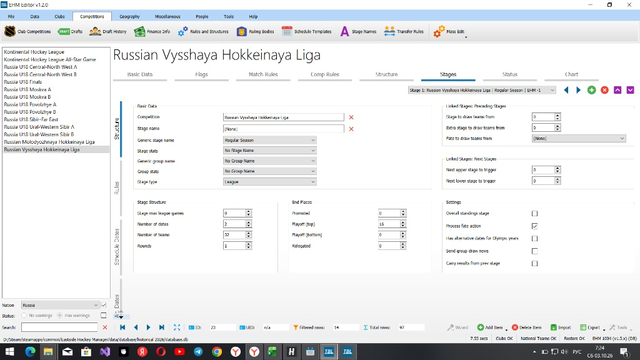Go to next stage with blue right arrow
The height and width of the screenshot is (360, 640).
578,90
